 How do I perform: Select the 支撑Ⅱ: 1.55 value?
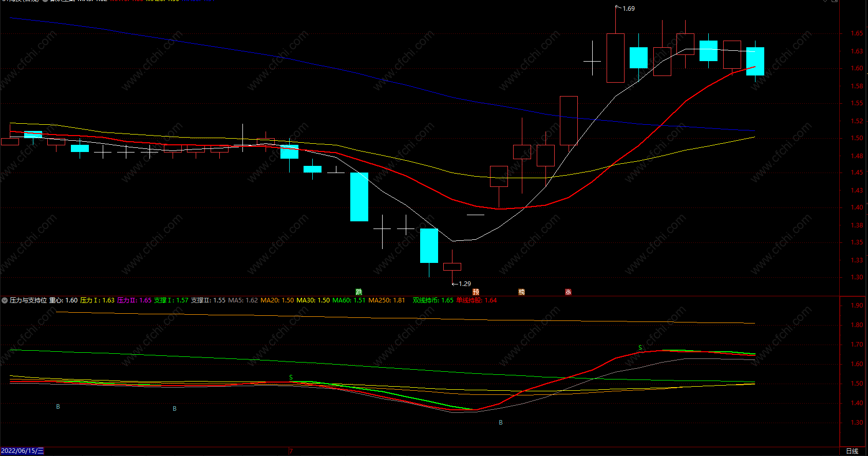click(208, 300)
